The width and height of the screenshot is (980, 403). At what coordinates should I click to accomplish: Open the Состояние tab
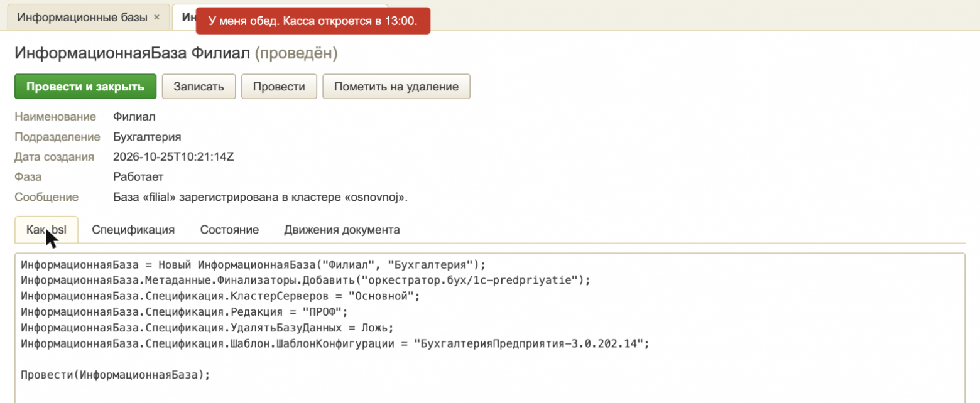(x=229, y=230)
